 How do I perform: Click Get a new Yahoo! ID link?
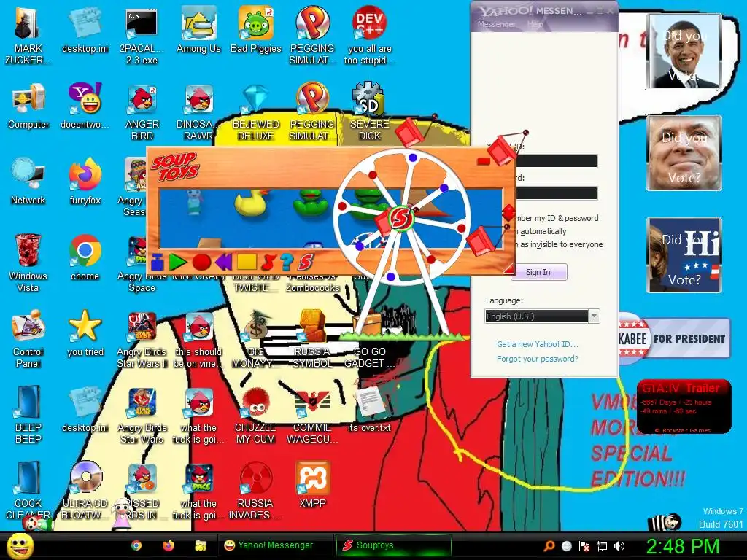538,344
